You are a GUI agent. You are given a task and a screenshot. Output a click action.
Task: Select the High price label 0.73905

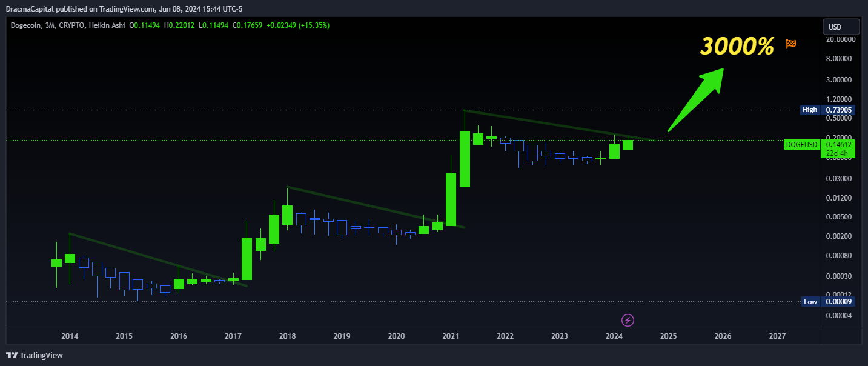tap(838, 110)
